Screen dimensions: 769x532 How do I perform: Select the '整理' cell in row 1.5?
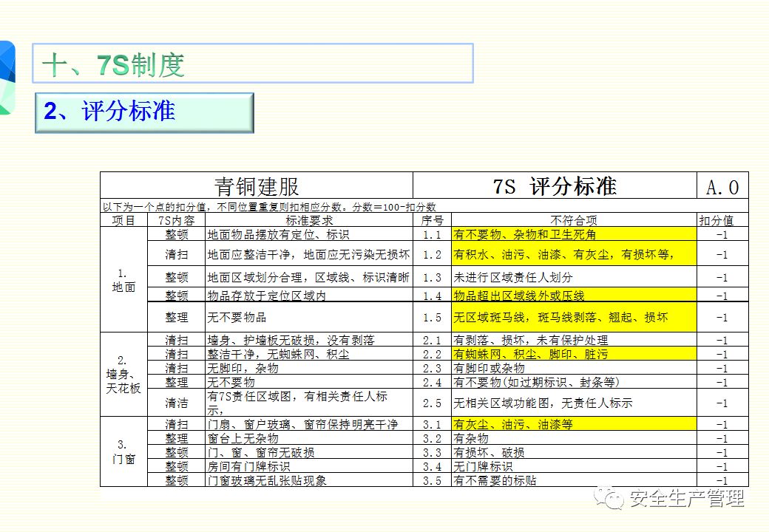176,318
